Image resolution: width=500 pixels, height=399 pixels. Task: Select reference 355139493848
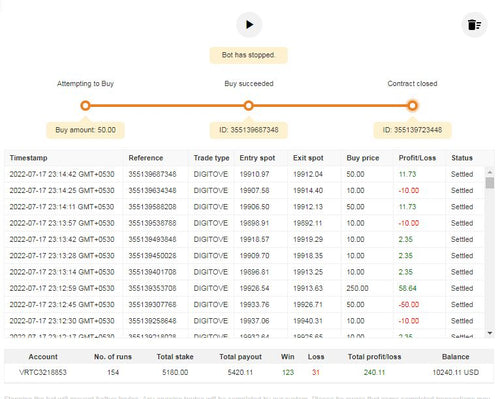tap(152, 240)
